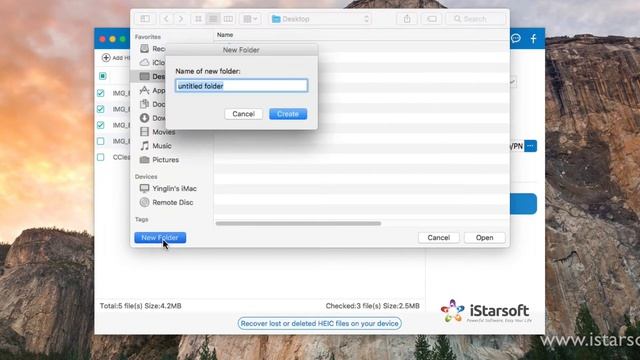Screen dimensions: 640x360
Task: Select Applications in Favorites sidebar
Action: (152, 90)
